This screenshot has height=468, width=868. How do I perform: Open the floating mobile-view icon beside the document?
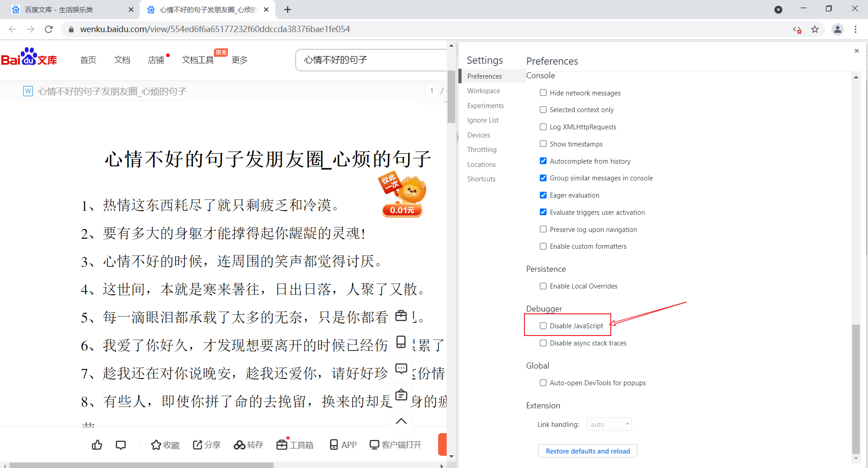tap(401, 342)
